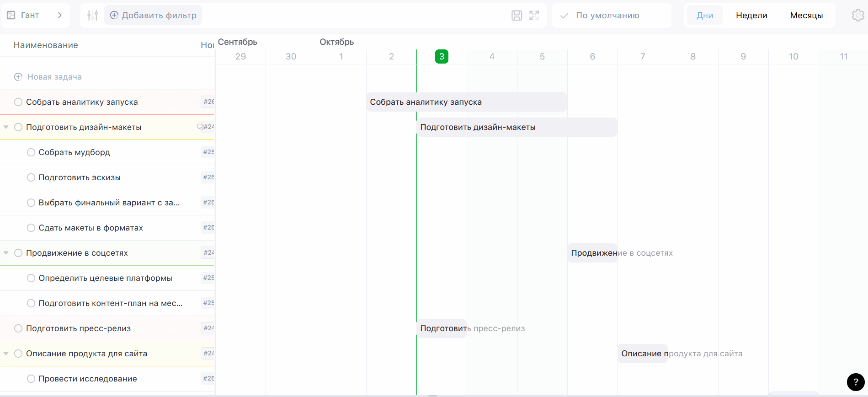Collapse the Продвижение в соцсетях group
This screenshot has height=397, width=868.
coord(6,253)
